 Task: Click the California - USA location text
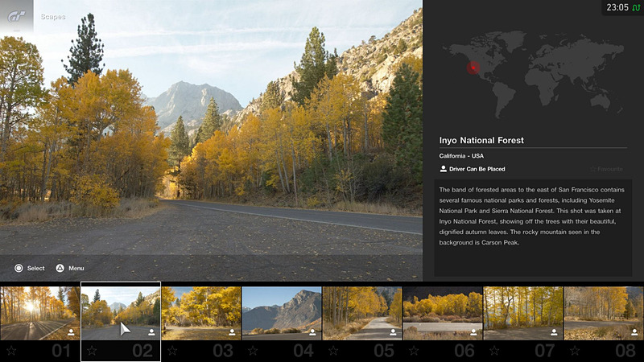coord(461,156)
